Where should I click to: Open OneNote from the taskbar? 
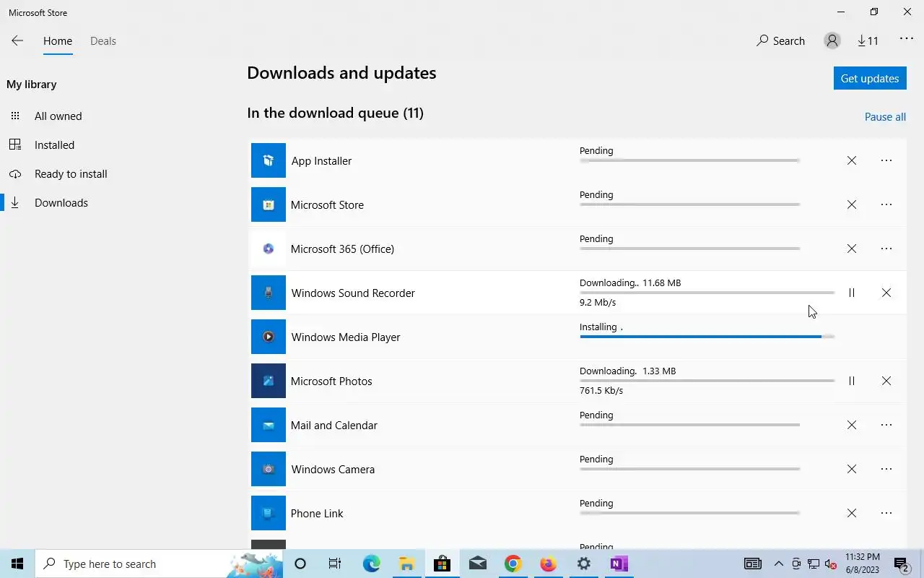click(x=619, y=564)
